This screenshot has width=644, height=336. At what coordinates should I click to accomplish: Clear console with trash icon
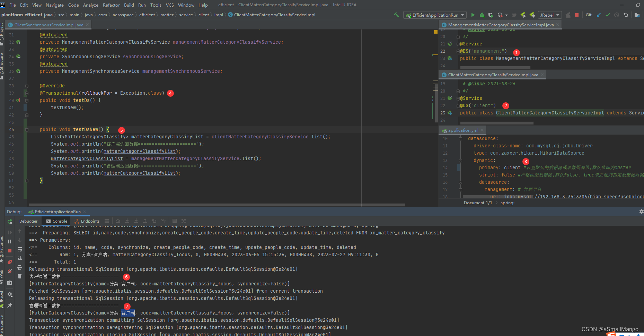[20, 276]
